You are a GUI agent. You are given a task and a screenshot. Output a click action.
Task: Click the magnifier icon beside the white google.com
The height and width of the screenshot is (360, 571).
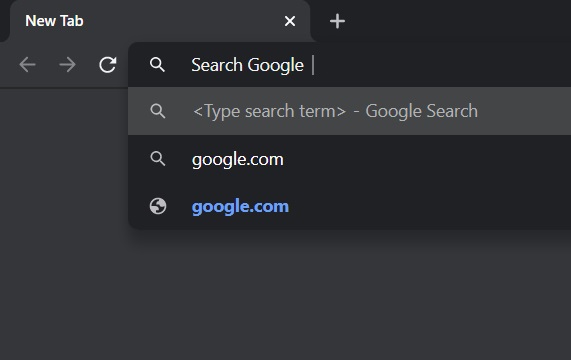point(158,159)
